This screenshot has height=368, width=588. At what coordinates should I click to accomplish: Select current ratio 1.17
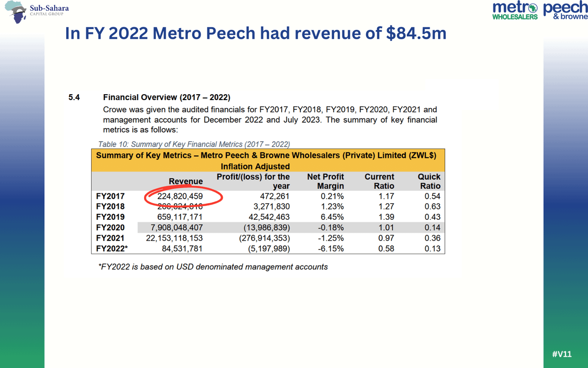click(x=386, y=196)
